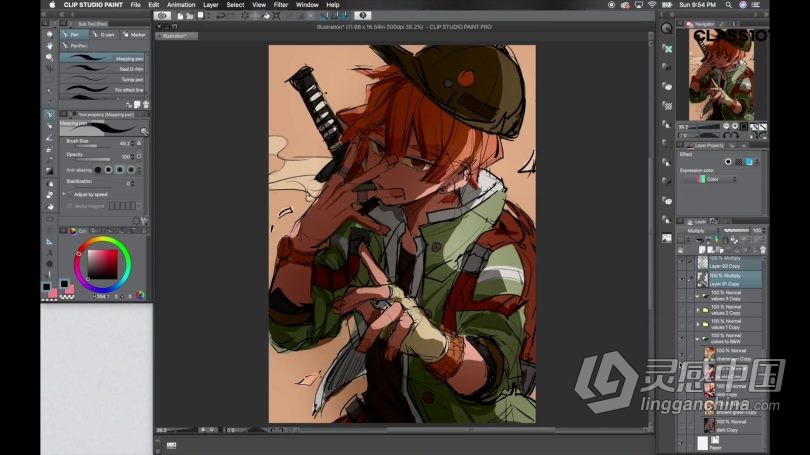Toggle the Vector magnet checkbox
Viewport: 810px width, 455px height.
pyautogui.click(x=69, y=206)
